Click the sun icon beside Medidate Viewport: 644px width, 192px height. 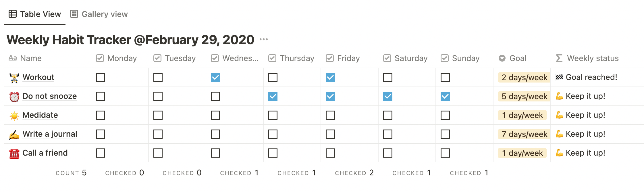(14, 115)
